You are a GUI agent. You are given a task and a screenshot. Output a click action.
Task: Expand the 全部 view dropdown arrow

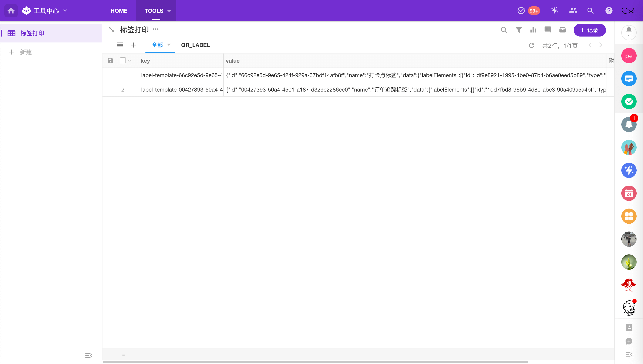[169, 45]
